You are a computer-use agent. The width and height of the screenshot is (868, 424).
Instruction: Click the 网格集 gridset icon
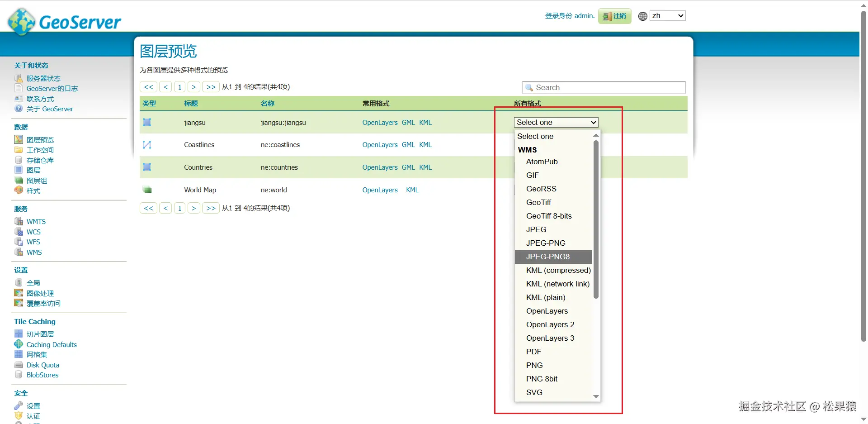(19, 354)
